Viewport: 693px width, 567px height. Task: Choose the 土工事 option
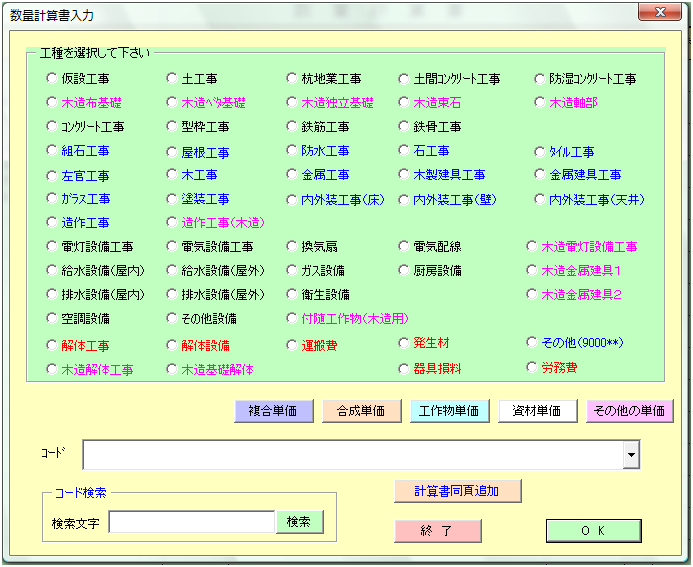(x=173, y=78)
